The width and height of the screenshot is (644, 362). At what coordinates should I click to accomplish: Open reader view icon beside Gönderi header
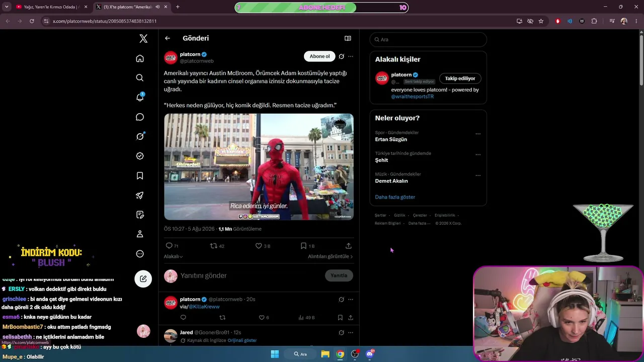click(x=348, y=38)
